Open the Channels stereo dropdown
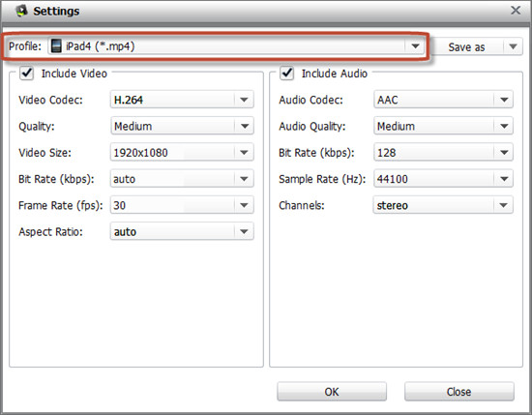Viewport: 532px width, 415px height. [443, 205]
